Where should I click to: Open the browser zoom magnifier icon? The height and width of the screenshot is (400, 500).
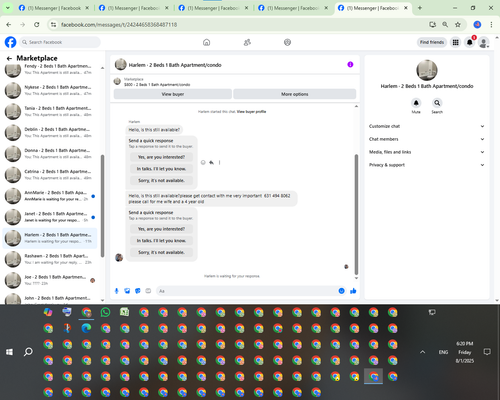445,24
